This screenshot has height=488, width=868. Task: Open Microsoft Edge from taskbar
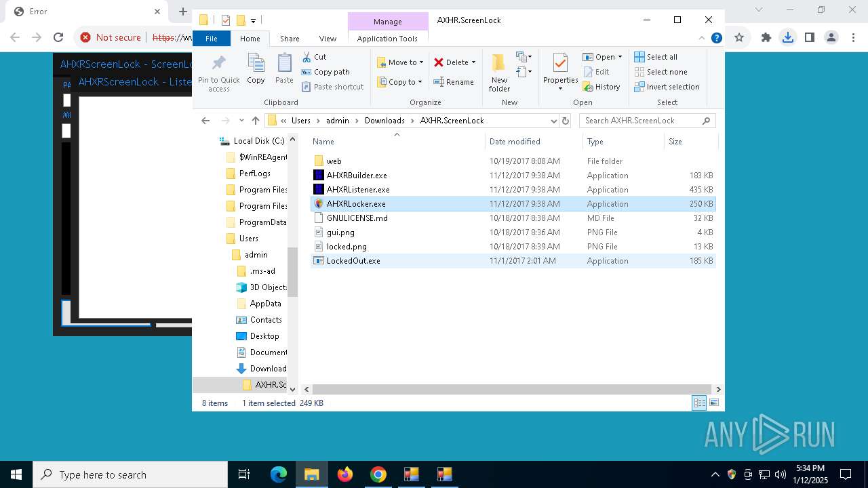pyautogui.click(x=279, y=474)
